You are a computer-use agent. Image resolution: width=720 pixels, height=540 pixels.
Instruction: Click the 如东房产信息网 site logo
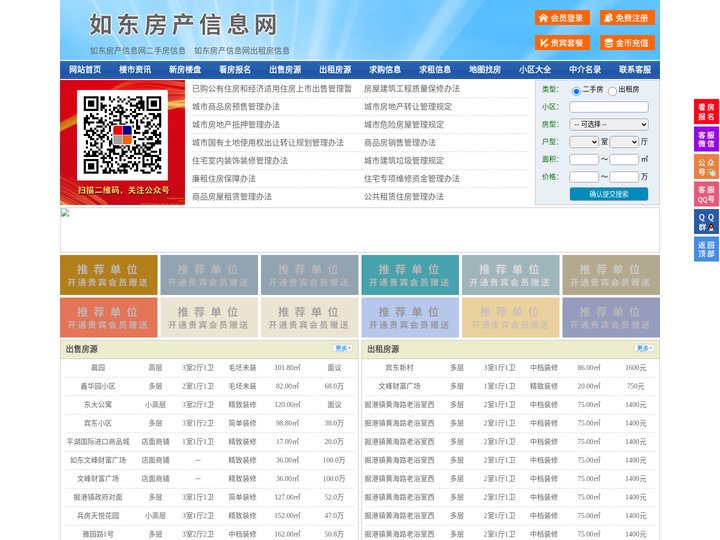(x=183, y=25)
